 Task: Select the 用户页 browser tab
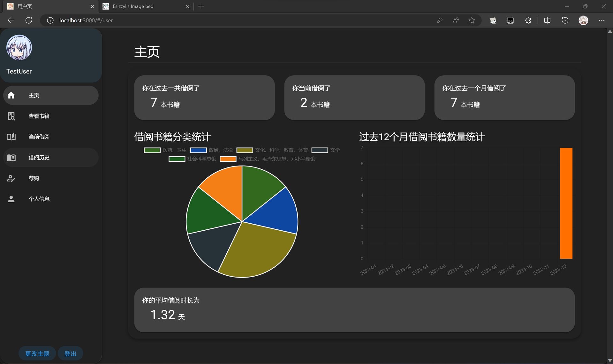click(50, 6)
